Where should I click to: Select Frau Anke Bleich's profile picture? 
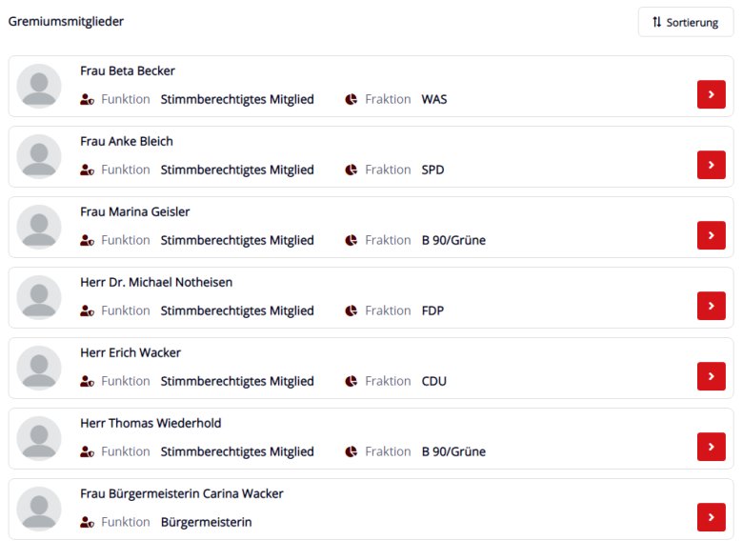tap(39, 156)
